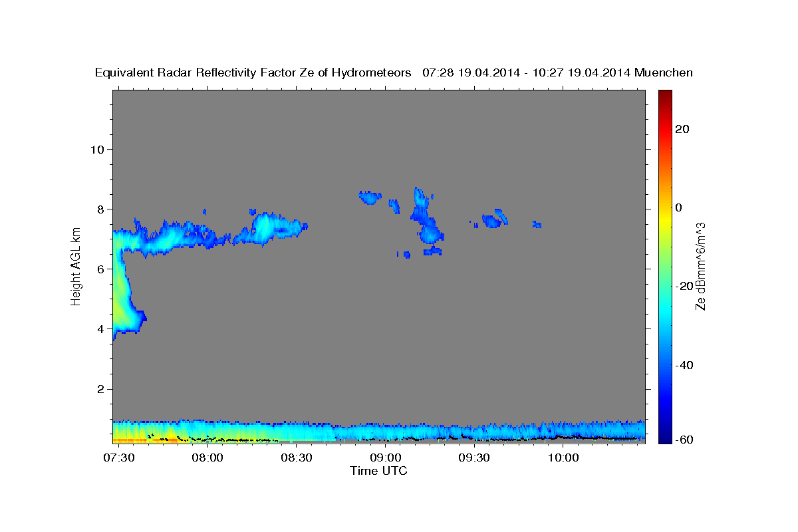
Task: Click the colorbar value 0
Action: 678,207
